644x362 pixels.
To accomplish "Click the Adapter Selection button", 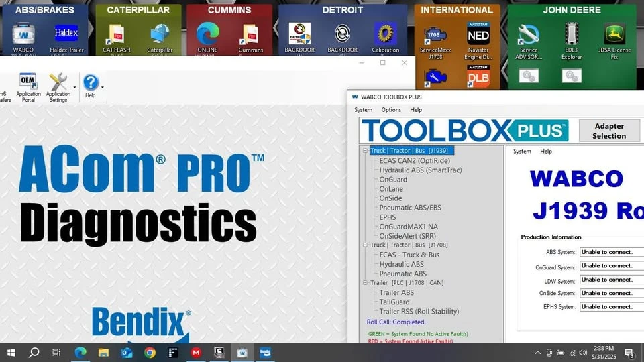I will coord(609,131).
